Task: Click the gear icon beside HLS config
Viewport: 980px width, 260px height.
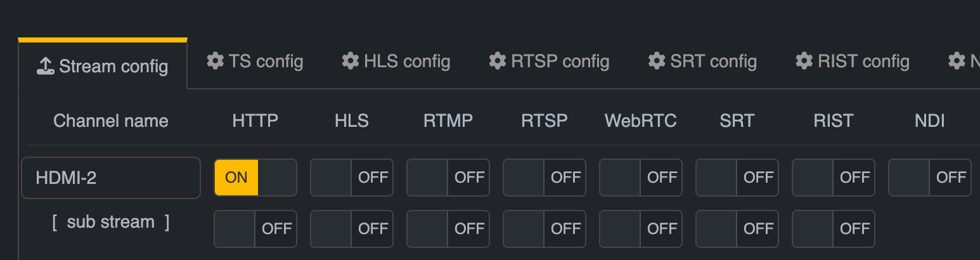Action: (351, 62)
